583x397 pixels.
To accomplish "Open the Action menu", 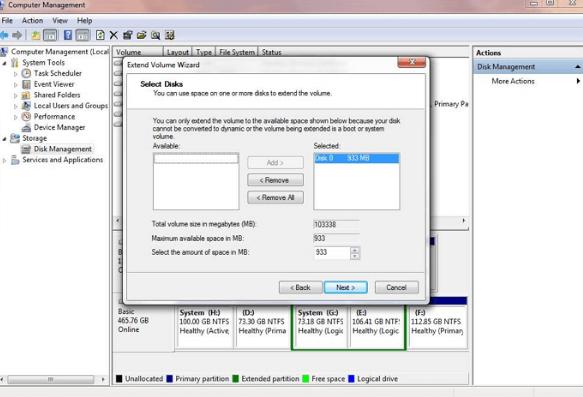I will click(32, 20).
